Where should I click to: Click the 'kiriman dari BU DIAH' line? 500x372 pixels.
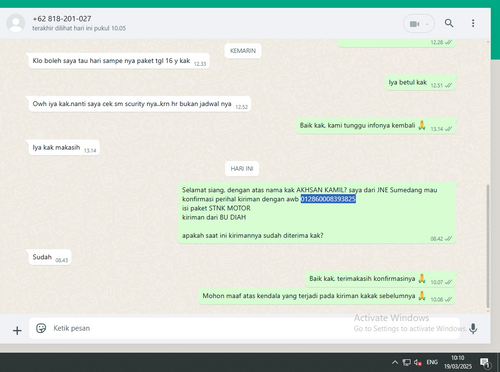(x=214, y=217)
